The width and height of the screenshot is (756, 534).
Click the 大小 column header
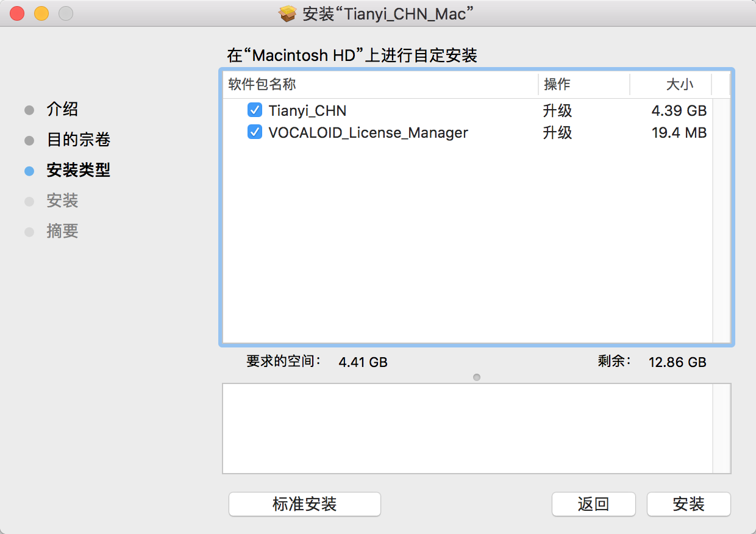[x=680, y=84]
